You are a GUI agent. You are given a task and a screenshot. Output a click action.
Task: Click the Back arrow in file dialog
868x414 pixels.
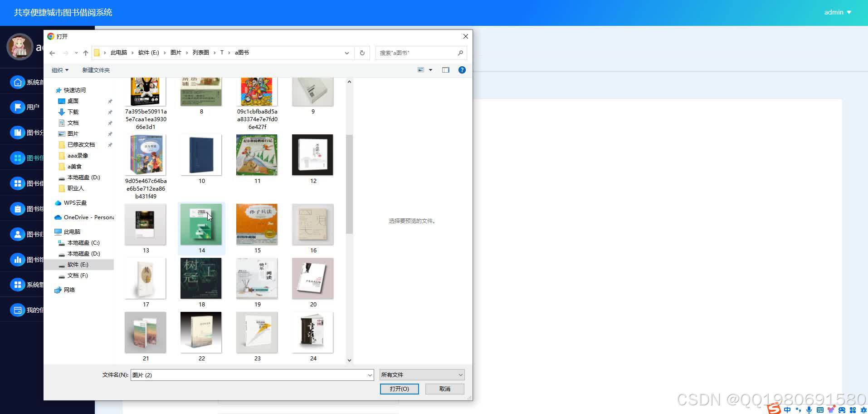click(x=52, y=53)
